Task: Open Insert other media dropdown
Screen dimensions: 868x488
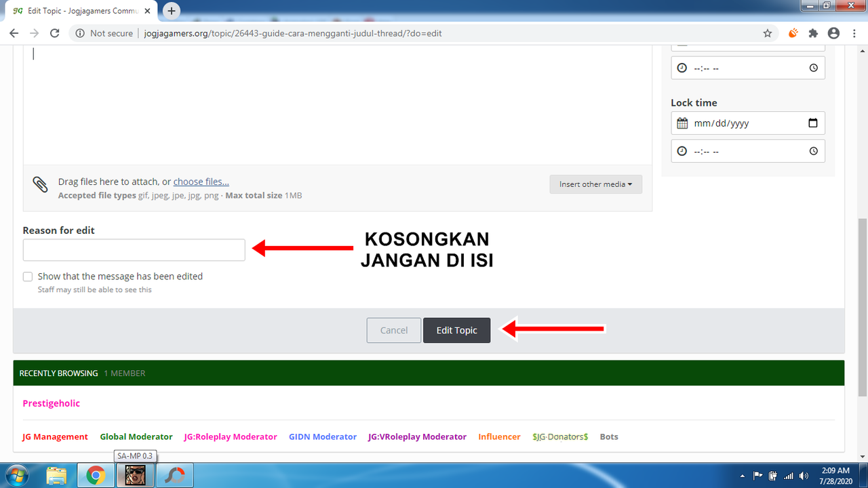Action: pyautogui.click(x=595, y=184)
